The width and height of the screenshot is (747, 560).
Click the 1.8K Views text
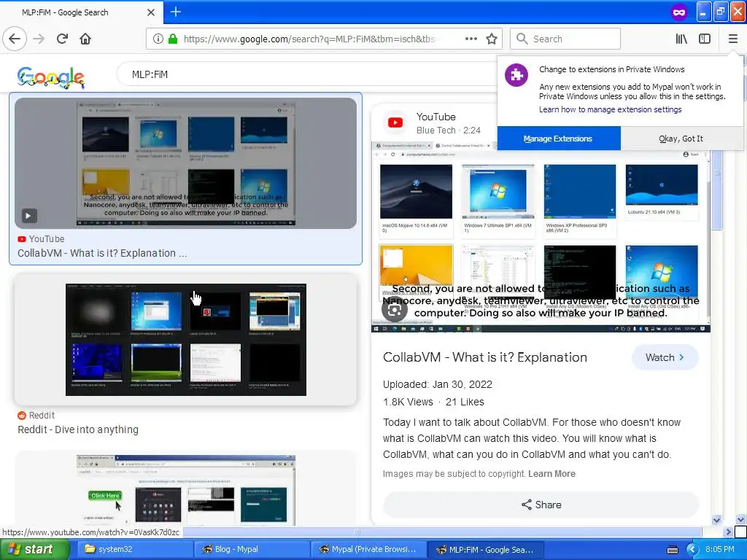[408, 402]
